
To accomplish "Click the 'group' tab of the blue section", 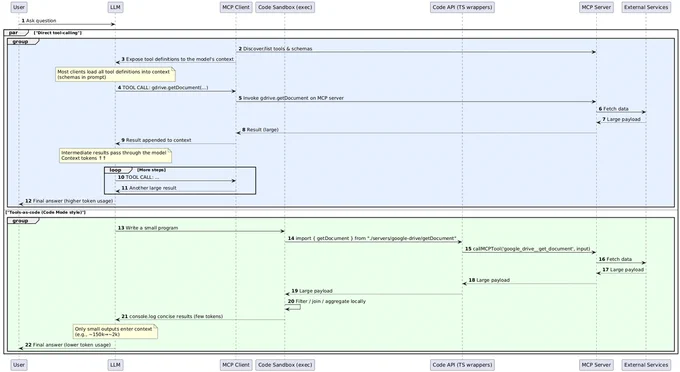I will (22, 42).
